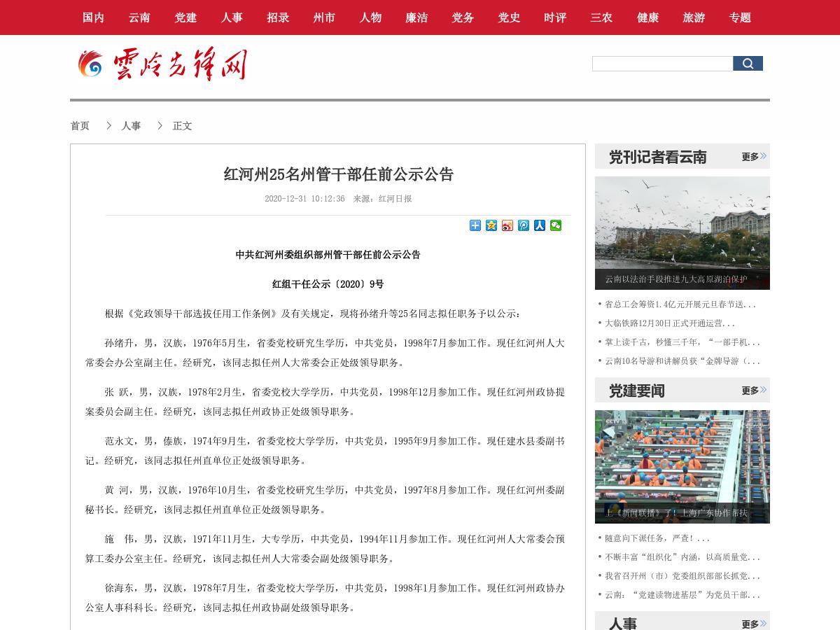Open the 党建 navigation menu item
Viewport: 840px width, 630px height.
click(x=185, y=17)
